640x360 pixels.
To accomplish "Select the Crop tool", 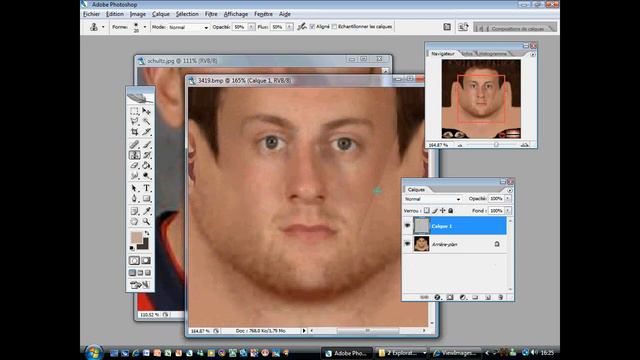I will (134, 131).
